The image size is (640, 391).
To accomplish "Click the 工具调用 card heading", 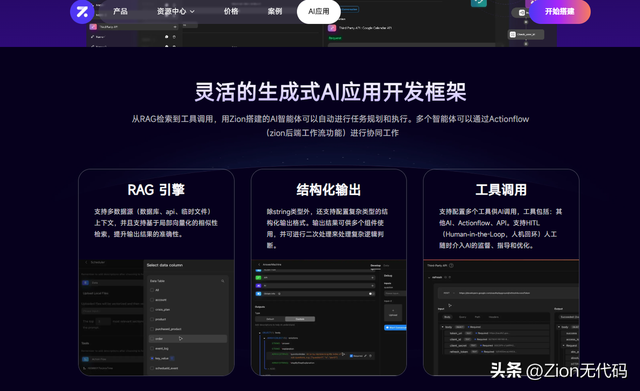I will (x=501, y=190).
